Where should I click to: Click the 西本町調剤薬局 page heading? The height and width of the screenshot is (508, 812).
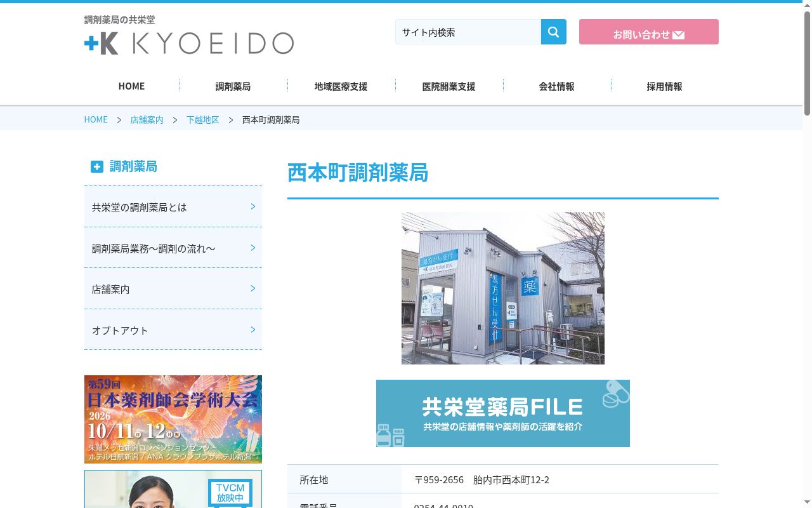point(358,173)
